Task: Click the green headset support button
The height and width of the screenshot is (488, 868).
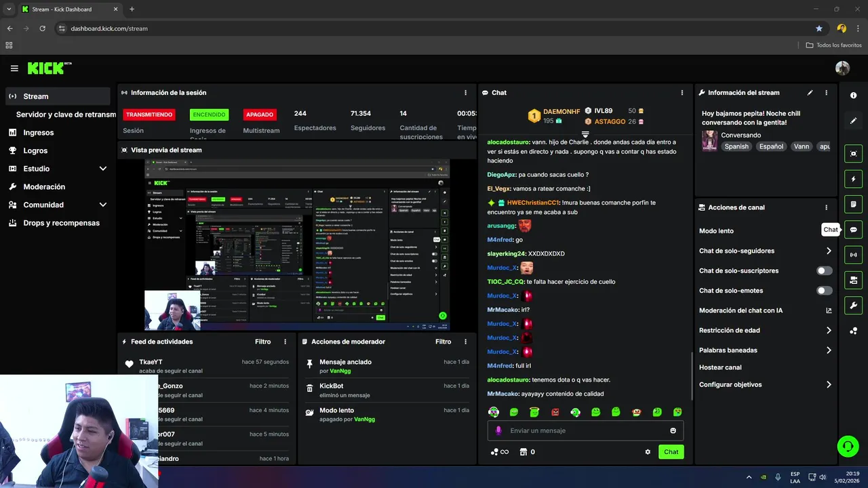Action: point(848,446)
